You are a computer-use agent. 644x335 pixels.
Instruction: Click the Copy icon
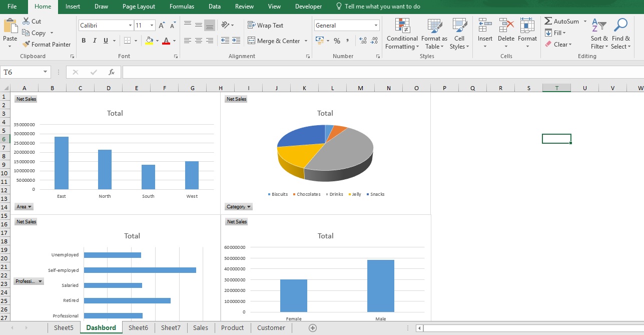tap(27, 33)
